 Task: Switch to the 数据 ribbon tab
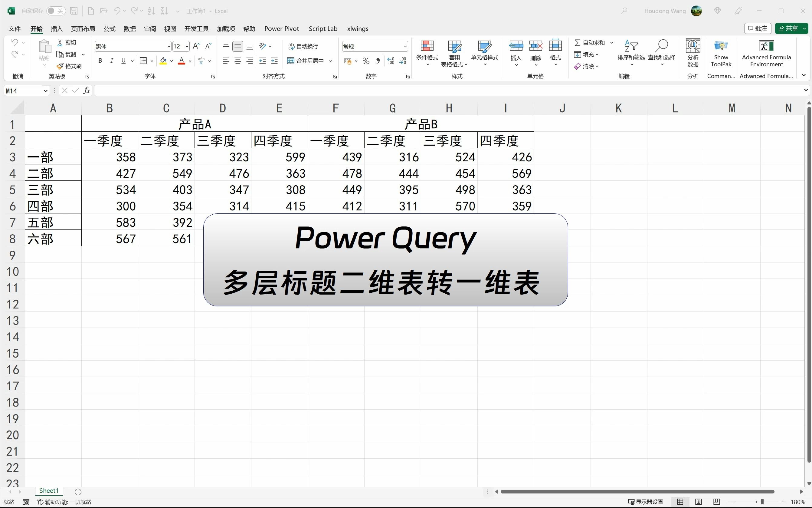129,28
